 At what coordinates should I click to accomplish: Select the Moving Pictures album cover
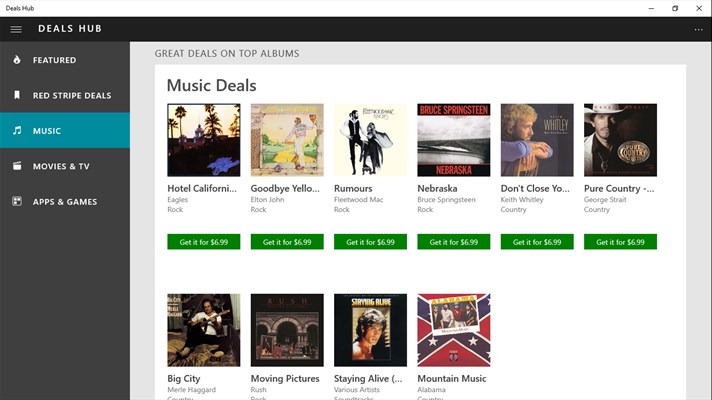point(287,330)
